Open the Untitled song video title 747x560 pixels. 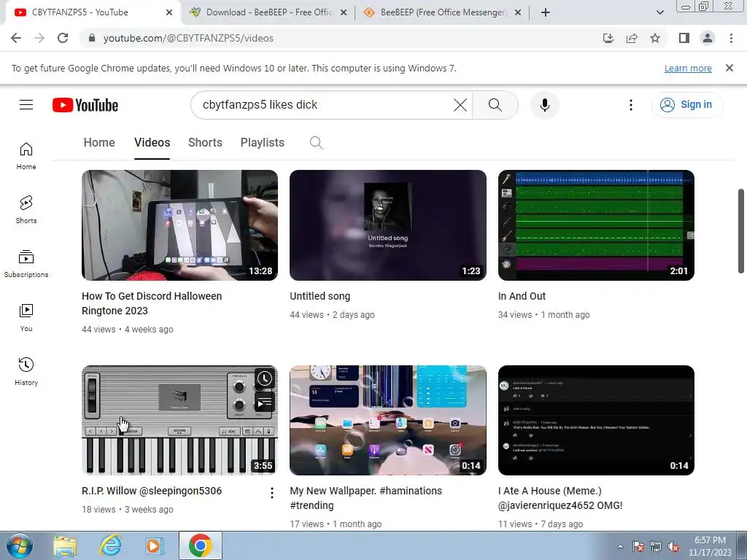pos(320,296)
